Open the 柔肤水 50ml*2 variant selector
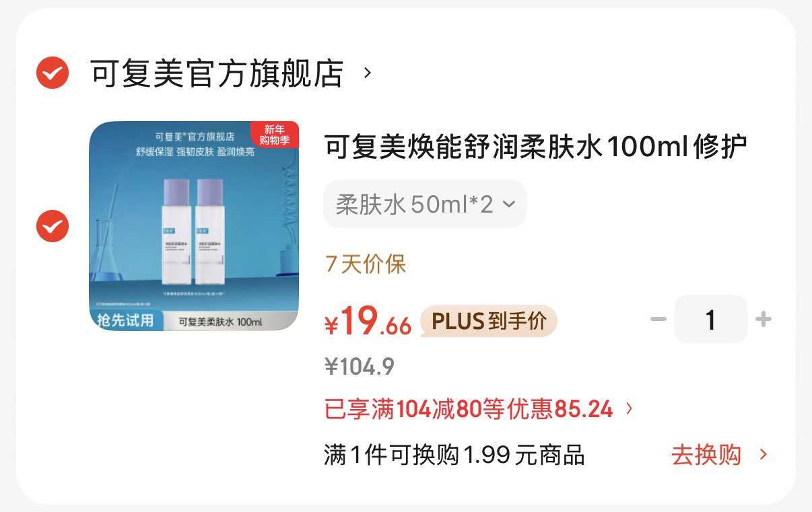 click(x=425, y=204)
